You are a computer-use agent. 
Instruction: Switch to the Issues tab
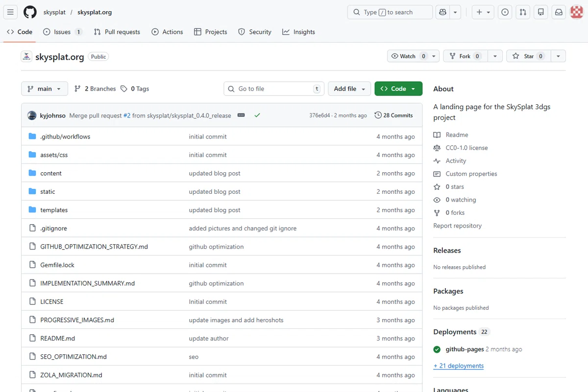63,32
